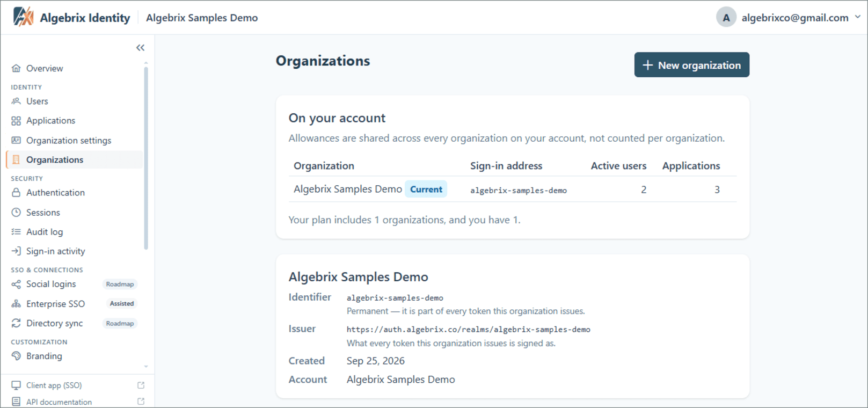The height and width of the screenshot is (408, 868).
Task: Click the Users people icon
Action: pyautogui.click(x=16, y=101)
